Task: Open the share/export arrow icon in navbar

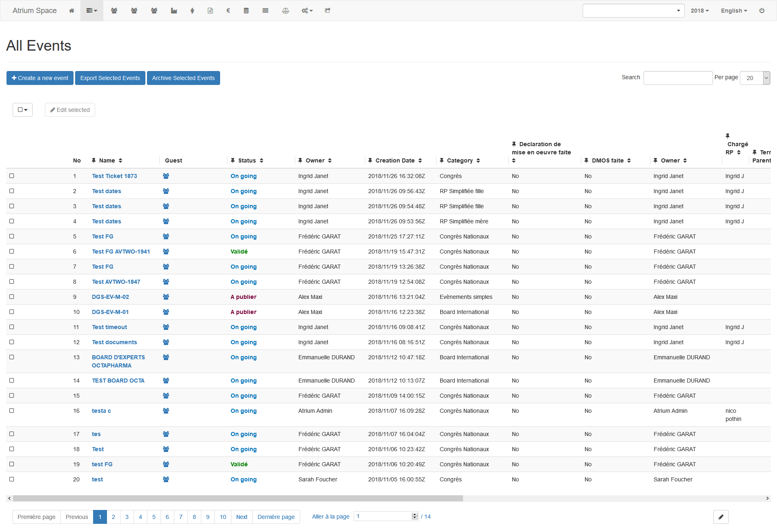Action: pyautogui.click(x=327, y=11)
